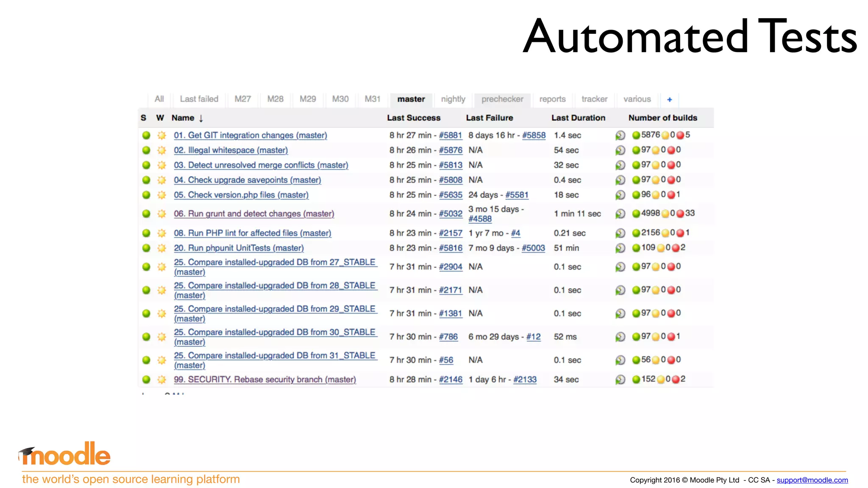The image size is (868, 488).
Task: Click weather sun icon for Check version.php files
Action: click(161, 195)
